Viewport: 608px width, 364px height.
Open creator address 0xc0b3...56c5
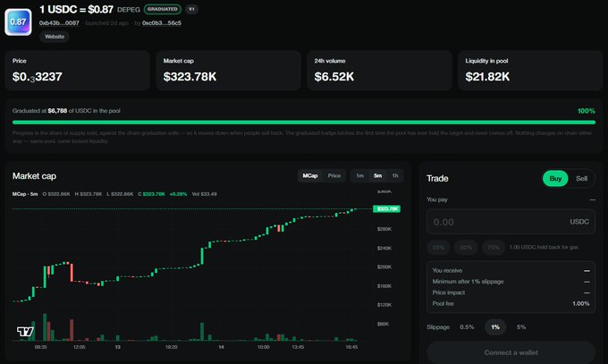[x=162, y=23]
